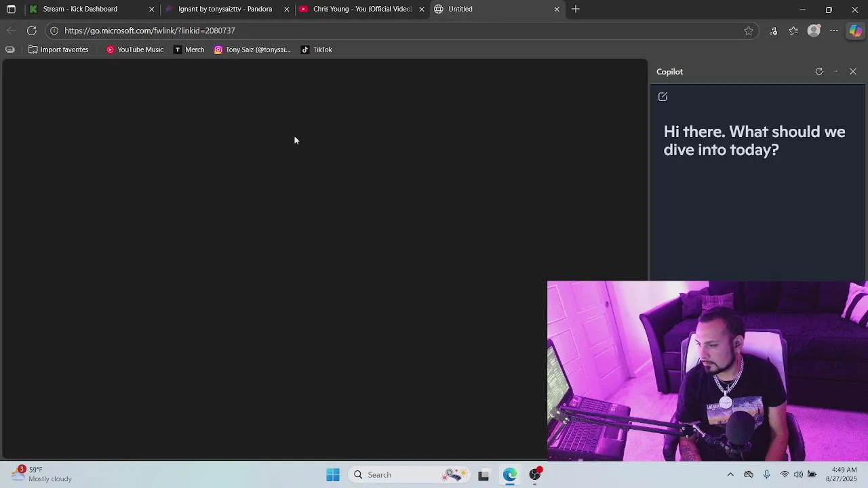
Task: Open Copilot pane more options ellipsis
Action: point(836,71)
